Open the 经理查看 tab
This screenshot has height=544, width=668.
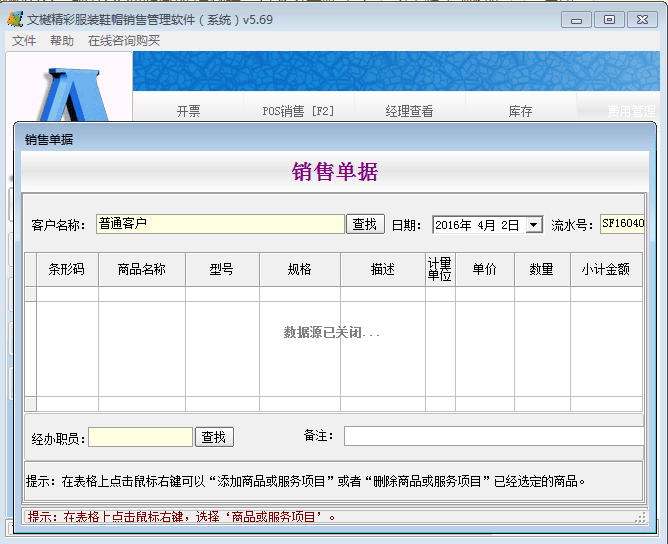(x=409, y=111)
